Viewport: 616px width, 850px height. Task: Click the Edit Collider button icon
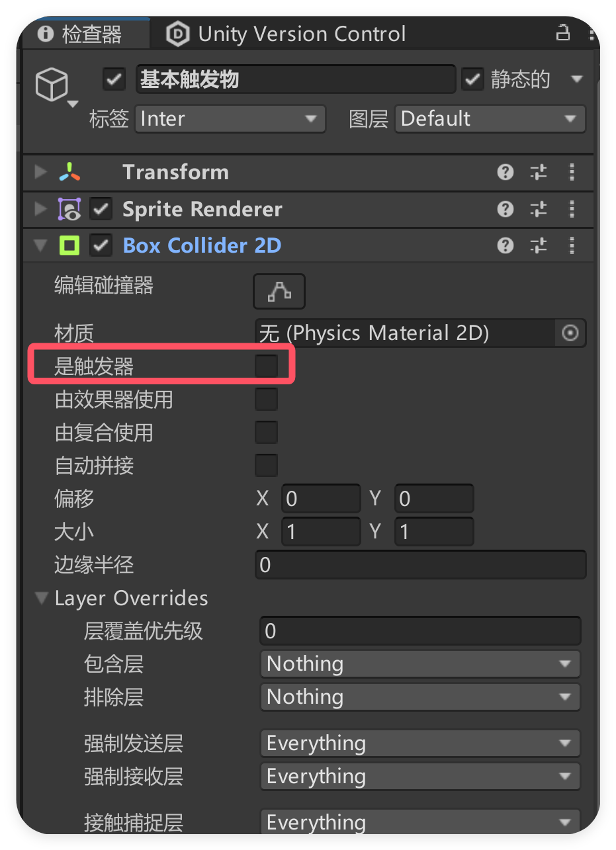[x=279, y=291]
